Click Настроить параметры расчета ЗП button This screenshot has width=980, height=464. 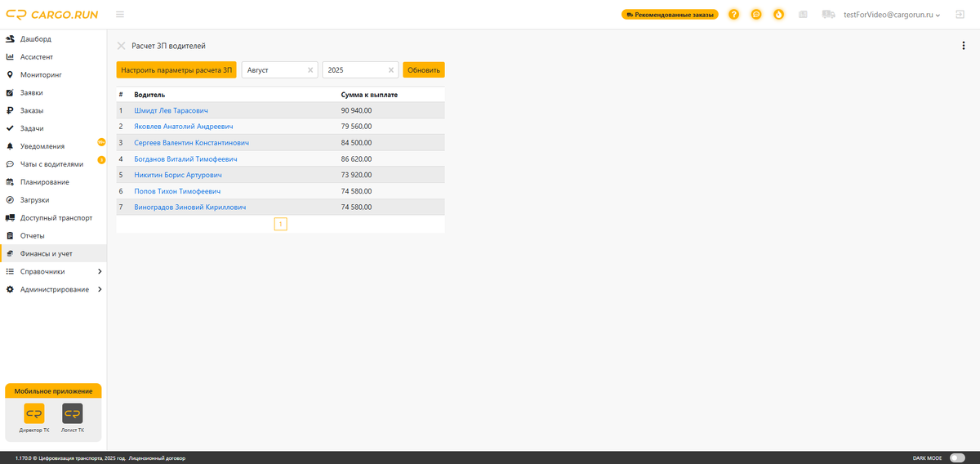tap(176, 70)
